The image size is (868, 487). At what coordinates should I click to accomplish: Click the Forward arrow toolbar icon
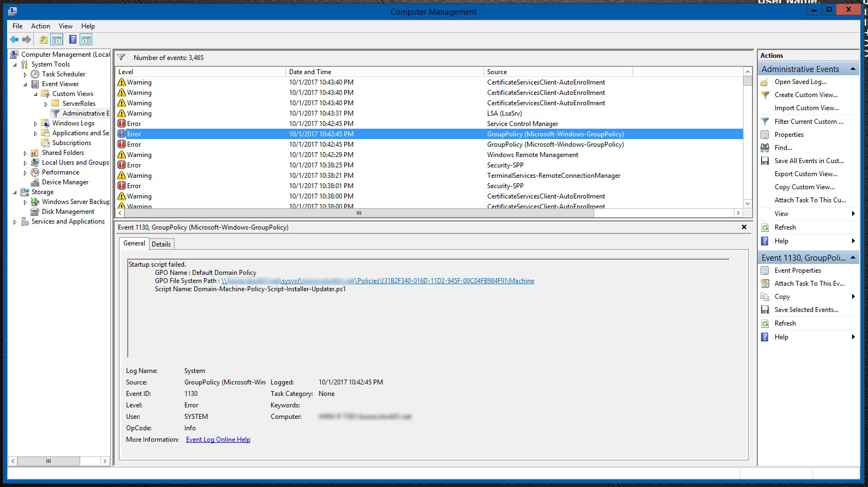pos(26,39)
